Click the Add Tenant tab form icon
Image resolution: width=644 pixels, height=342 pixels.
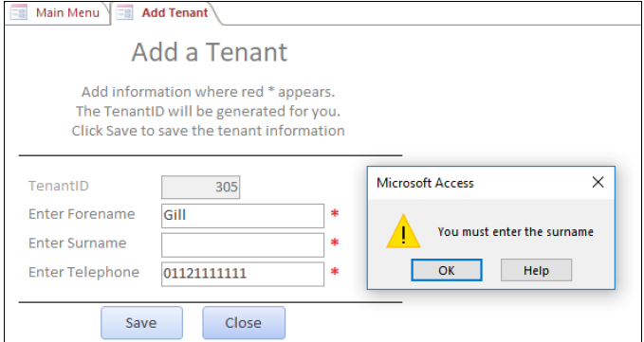pyautogui.click(x=125, y=12)
